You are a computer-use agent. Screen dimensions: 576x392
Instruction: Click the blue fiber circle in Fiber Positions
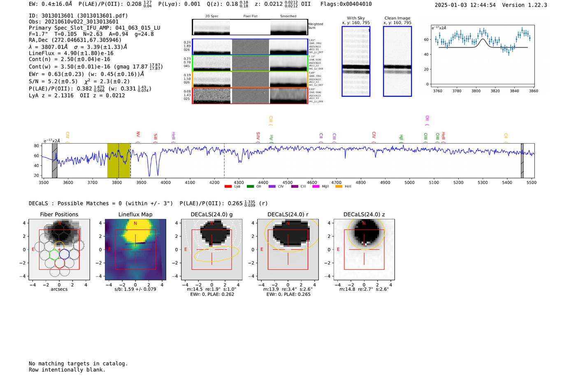pyautogui.click(x=64, y=254)
